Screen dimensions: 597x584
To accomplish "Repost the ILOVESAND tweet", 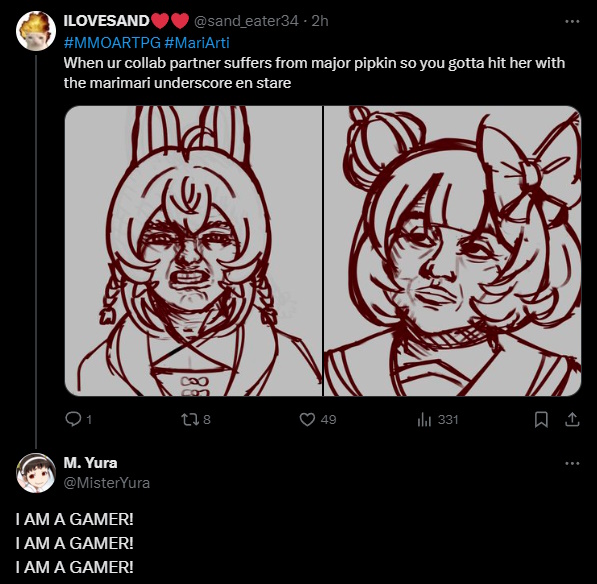I will coord(190,420).
